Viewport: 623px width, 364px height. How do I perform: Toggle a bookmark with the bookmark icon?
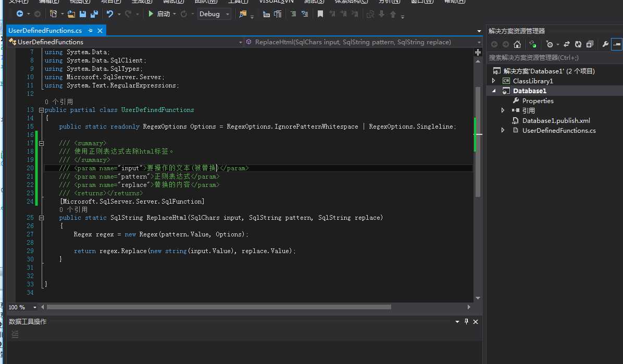coord(320,14)
